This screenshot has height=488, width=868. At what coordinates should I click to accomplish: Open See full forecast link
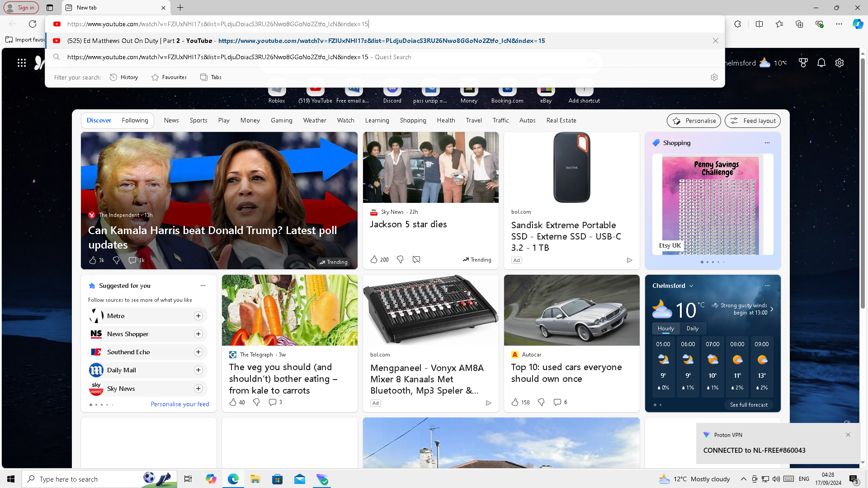point(749,405)
